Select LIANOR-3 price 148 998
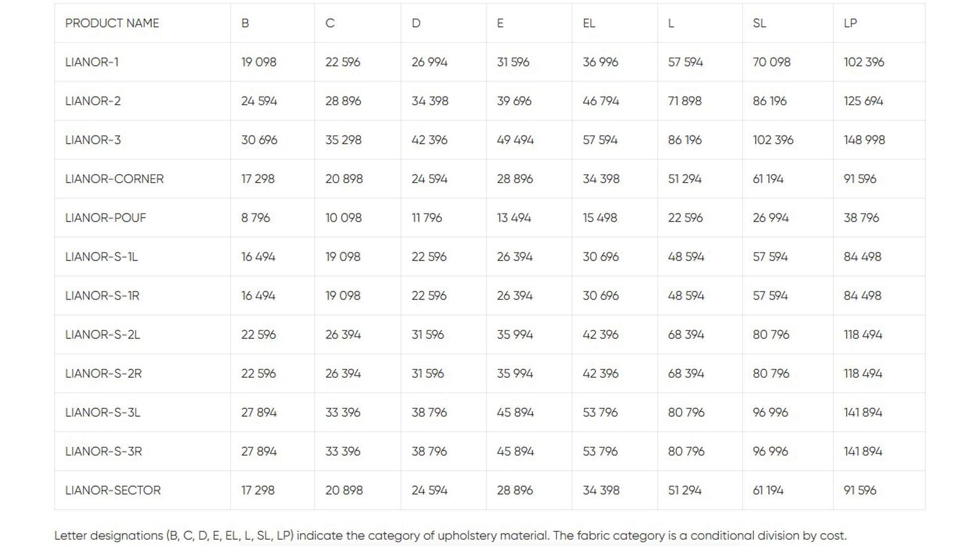Screen dimensions: 980x546 click(864, 140)
